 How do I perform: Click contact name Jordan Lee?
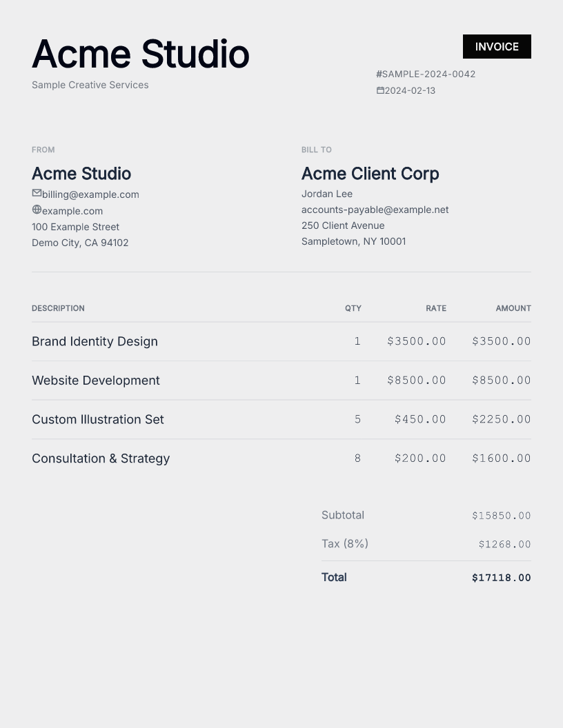click(x=327, y=194)
